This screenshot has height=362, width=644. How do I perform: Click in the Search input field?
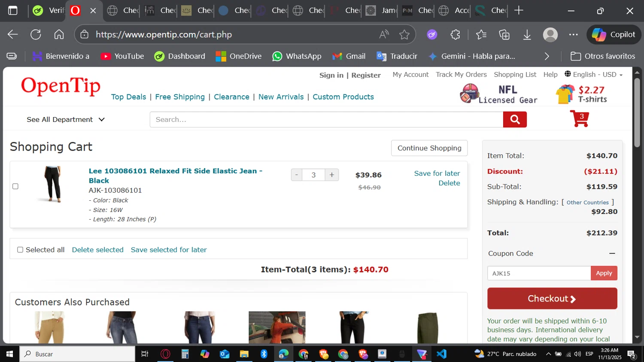pyautogui.click(x=326, y=120)
